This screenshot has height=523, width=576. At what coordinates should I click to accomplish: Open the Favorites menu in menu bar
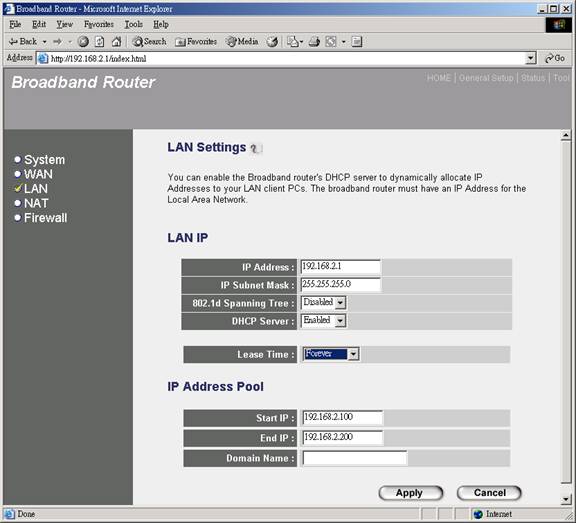(99, 24)
